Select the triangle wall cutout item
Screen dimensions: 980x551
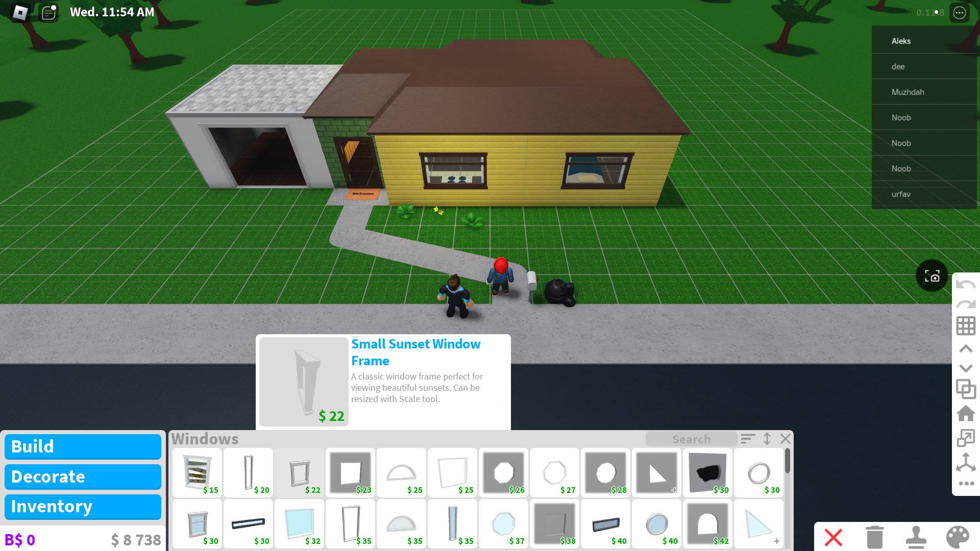click(x=656, y=473)
